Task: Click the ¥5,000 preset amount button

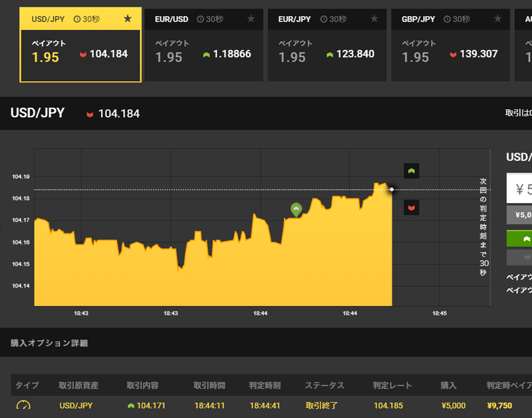Action: coord(519,215)
